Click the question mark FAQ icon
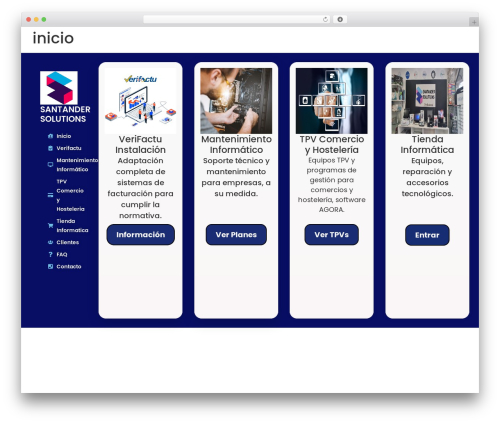Viewport: 500px width, 423px height. [50, 254]
